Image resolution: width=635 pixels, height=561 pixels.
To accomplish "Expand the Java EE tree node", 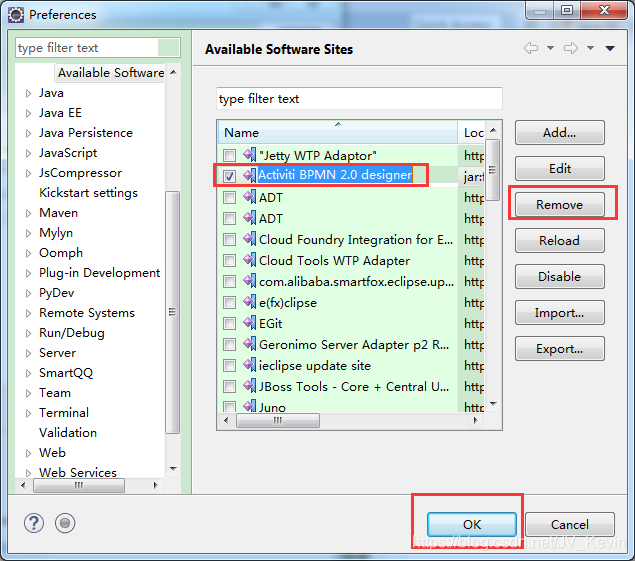I will tap(28, 113).
